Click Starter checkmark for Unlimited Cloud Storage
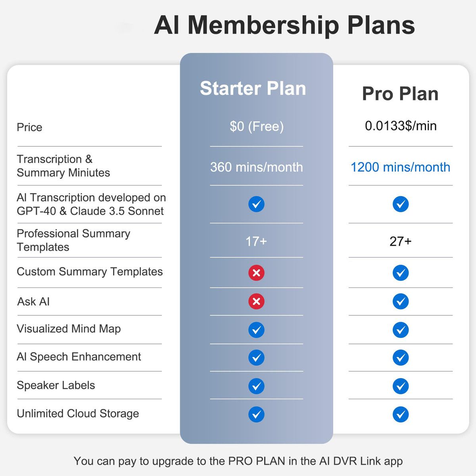This screenshot has width=476, height=476. point(256,414)
